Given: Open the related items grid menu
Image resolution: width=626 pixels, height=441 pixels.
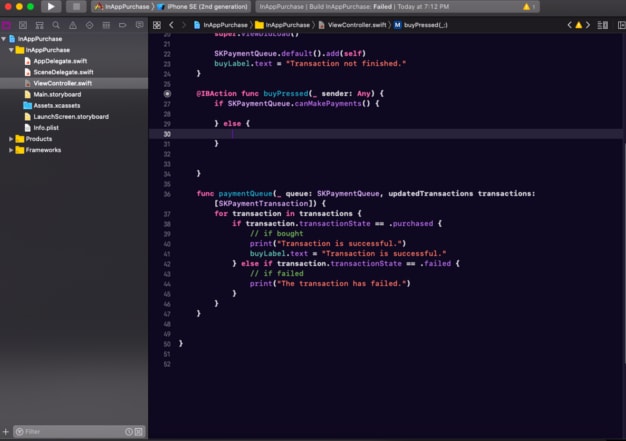Looking at the screenshot, I should [157, 25].
